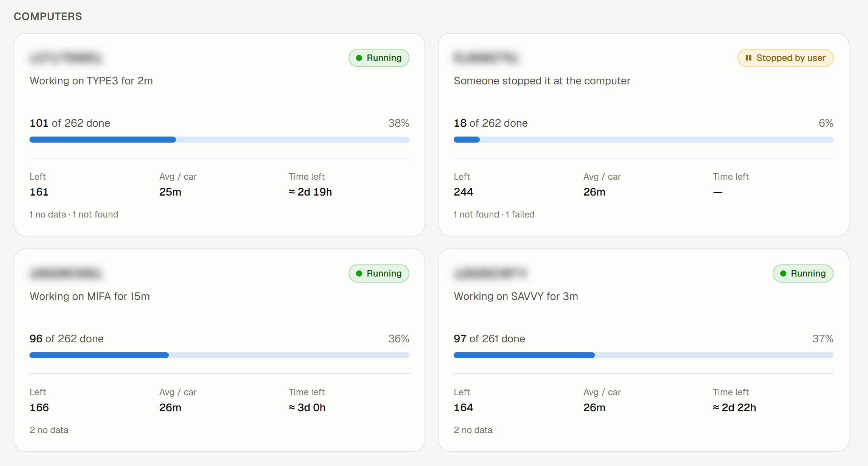Click the pause icon in Stopped by user badge
Image resolution: width=868 pixels, height=466 pixels.
pos(748,58)
